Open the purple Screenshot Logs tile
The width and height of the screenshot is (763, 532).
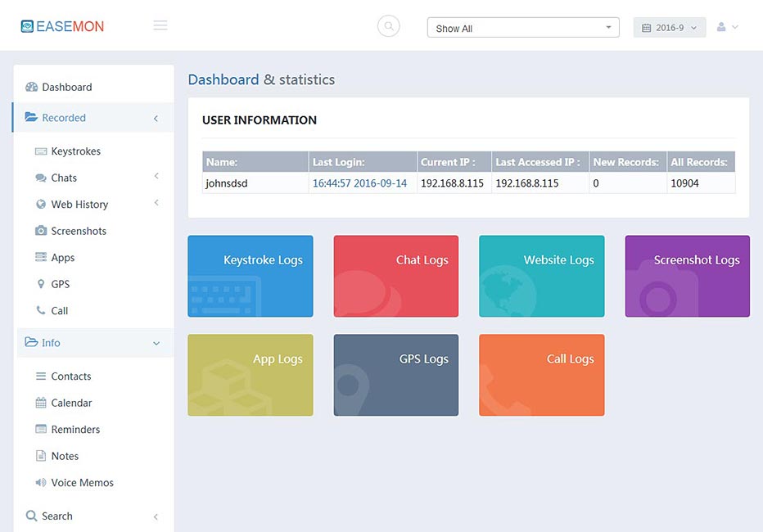tap(687, 277)
